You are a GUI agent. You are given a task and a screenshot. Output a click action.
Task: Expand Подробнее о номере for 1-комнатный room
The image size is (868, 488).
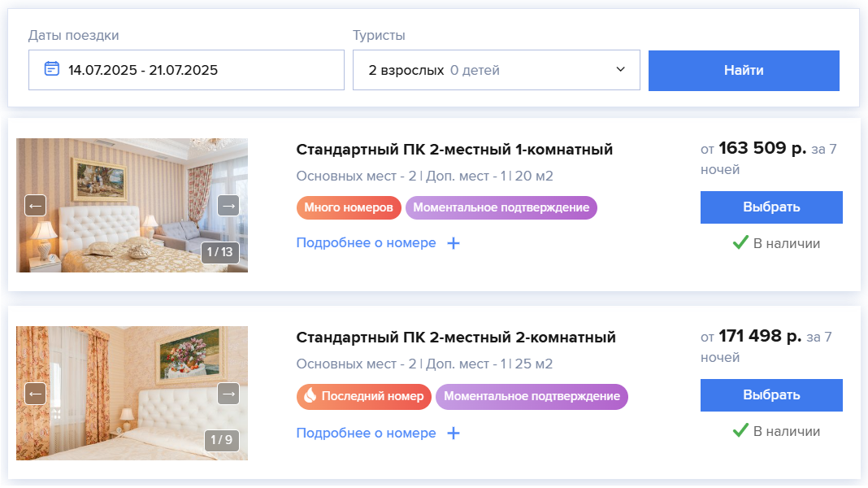(366, 242)
